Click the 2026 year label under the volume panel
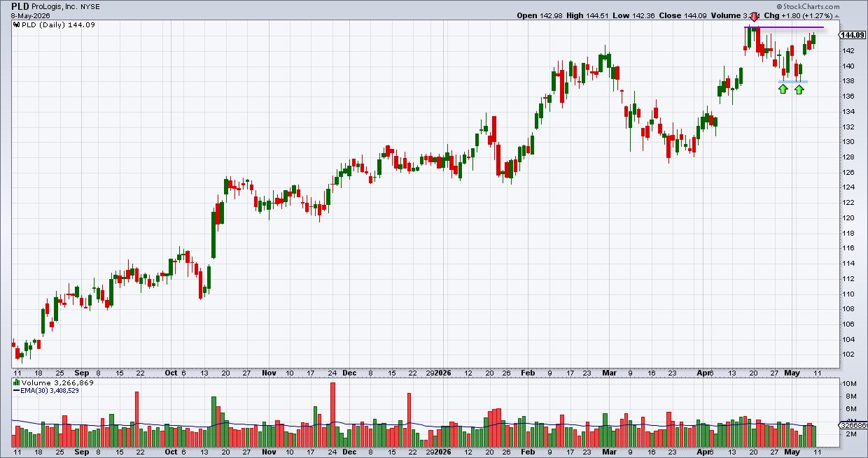The width and height of the screenshot is (868, 458). [x=443, y=452]
